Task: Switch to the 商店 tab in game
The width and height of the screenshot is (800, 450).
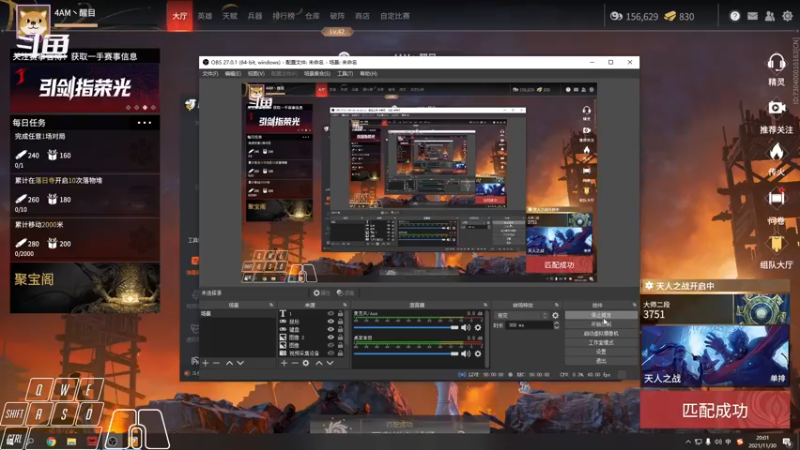Action: pos(362,16)
